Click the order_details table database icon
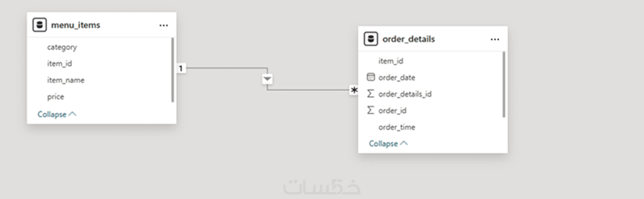 click(x=371, y=39)
